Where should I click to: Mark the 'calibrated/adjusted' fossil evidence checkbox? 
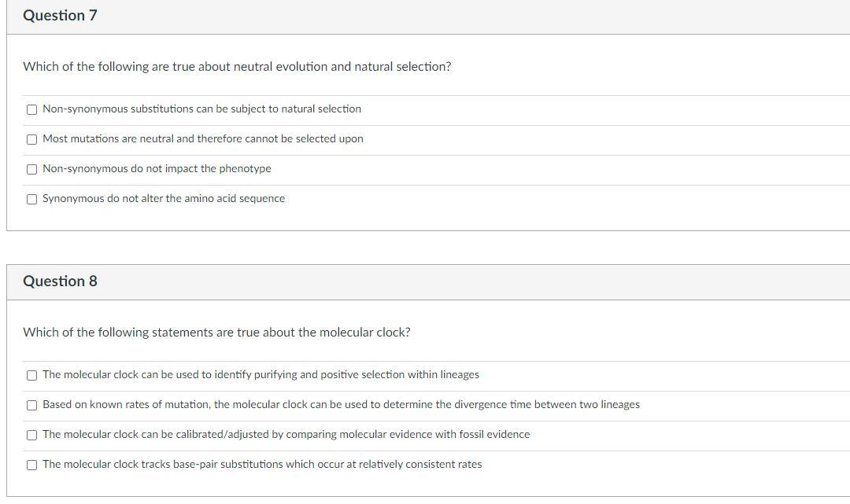tap(31, 435)
